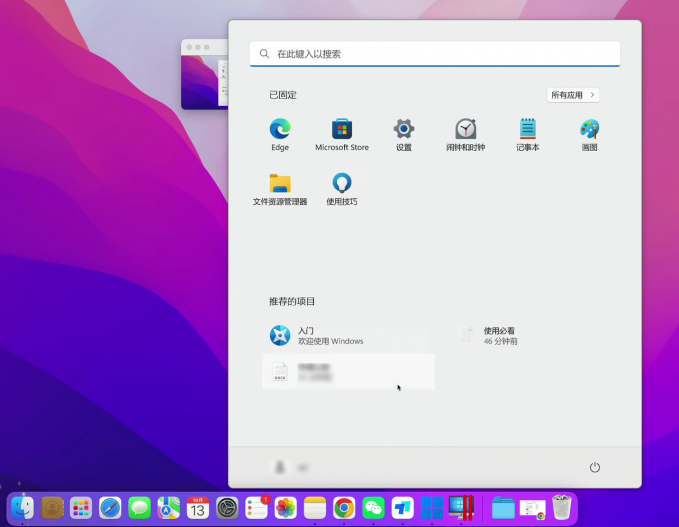Open Calendar showing 13 in the Dock
The height and width of the screenshot is (527, 679).
tap(198, 508)
